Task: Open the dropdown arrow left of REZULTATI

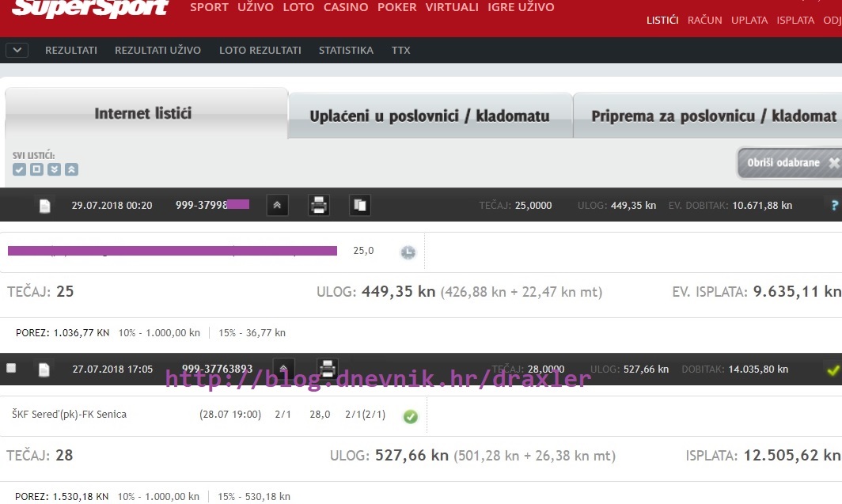Action: pyautogui.click(x=17, y=50)
